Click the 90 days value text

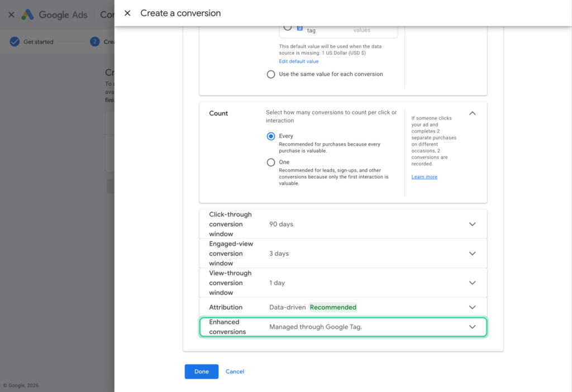282,224
